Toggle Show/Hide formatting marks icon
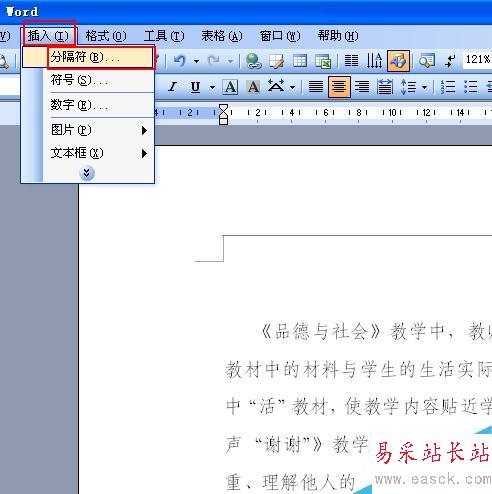This screenshot has width=492, height=494. point(450,61)
